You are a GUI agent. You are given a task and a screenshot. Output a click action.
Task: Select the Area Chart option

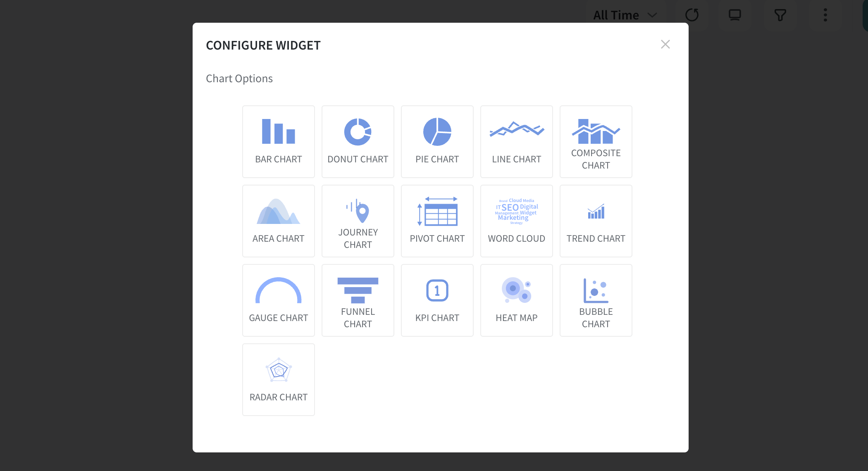279,221
